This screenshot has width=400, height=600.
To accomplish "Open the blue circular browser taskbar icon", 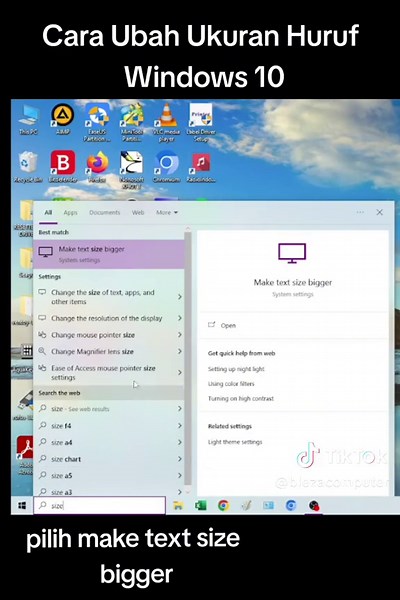I will pyautogui.click(x=291, y=505).
